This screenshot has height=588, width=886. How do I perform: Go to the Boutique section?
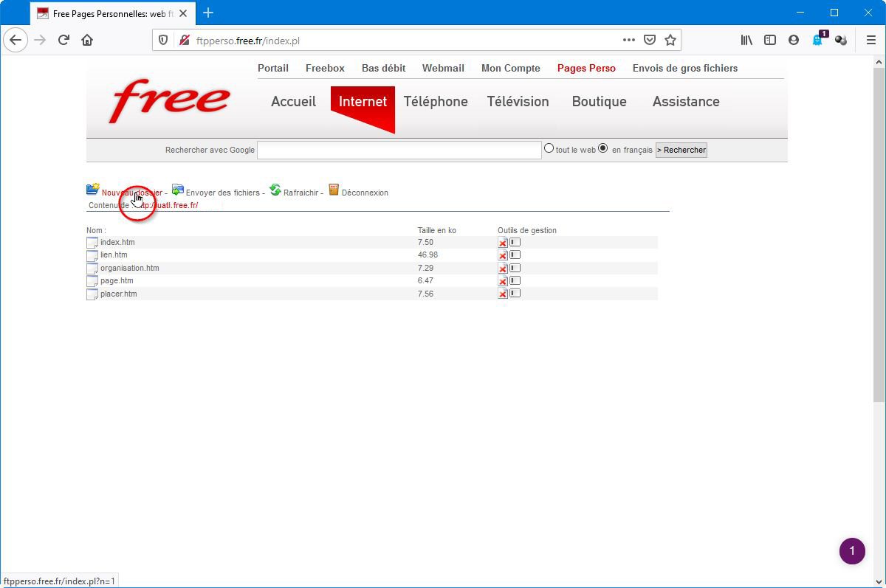click(x=599, y=102)
